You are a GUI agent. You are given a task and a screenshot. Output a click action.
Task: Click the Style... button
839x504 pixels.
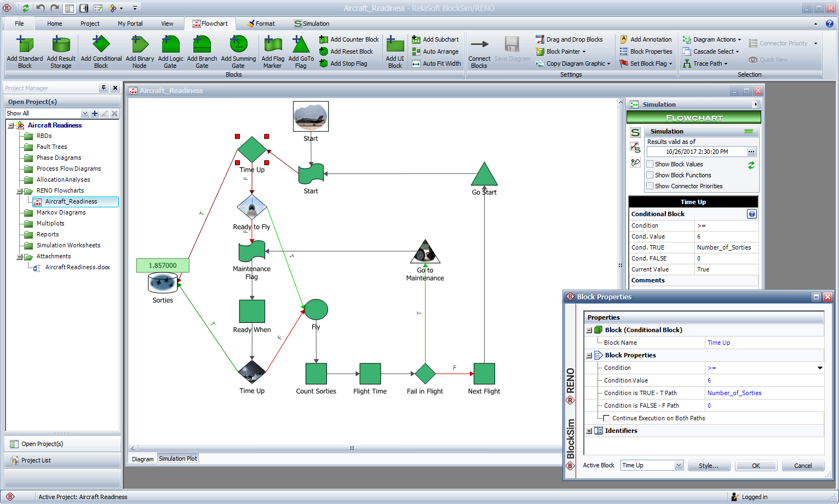pos(708,466)
